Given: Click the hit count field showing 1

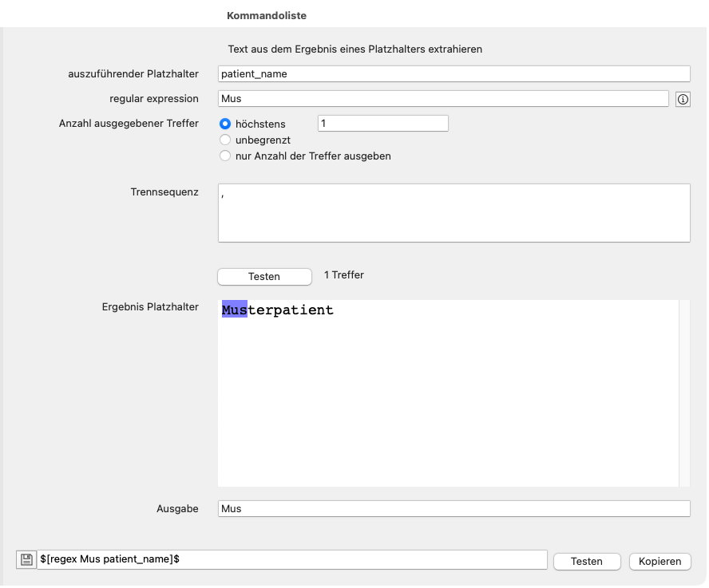Looking at the screenshot, I should [x=382, y=124].
